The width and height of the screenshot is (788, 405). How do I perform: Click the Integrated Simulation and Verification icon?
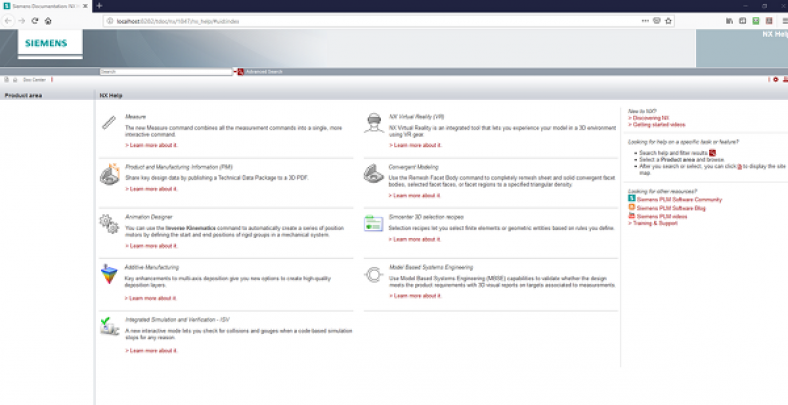pyautogui.click(x=109, y=326)
